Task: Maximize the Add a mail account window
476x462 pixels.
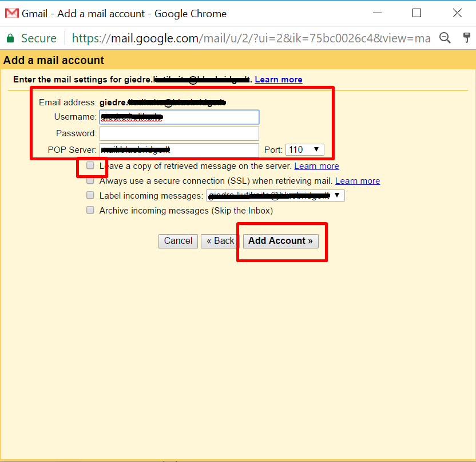Action: [x=417, y=13]
